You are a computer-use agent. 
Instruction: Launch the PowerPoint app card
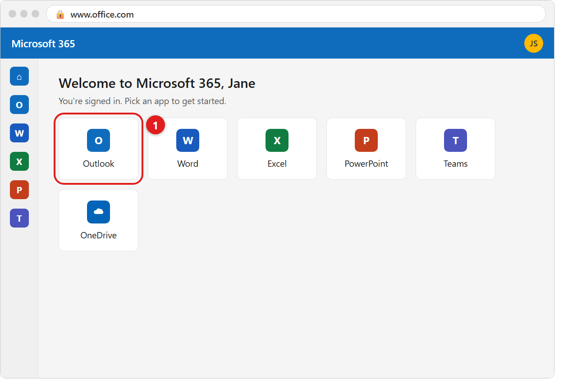(366, 149)
